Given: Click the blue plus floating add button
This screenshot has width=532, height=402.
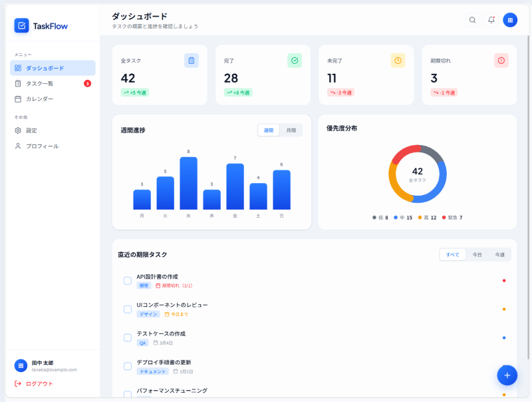Looking at the screenshot, I should [507, 375].
